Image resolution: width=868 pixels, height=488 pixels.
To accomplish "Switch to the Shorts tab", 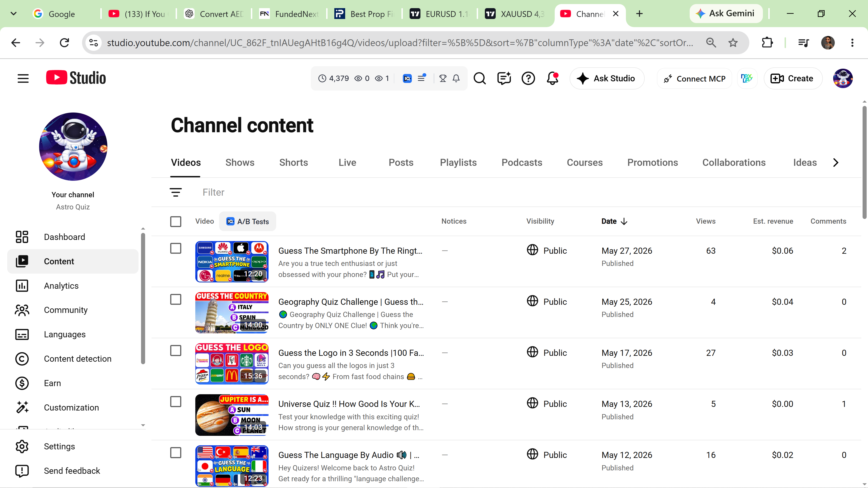I will click(293, 163).
